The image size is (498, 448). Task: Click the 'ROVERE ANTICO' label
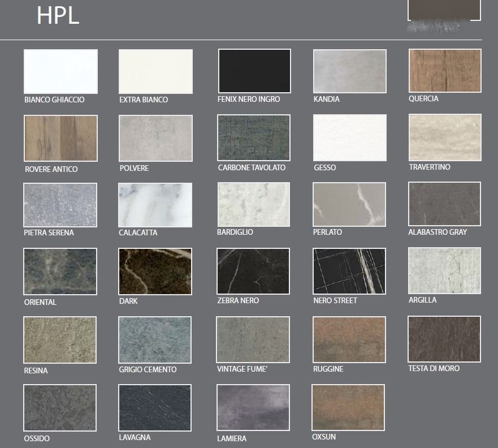tap(51, 169)
